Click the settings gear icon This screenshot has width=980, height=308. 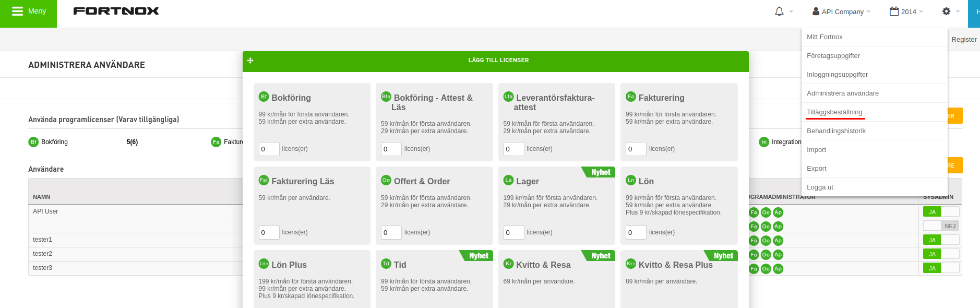[946, 11]
